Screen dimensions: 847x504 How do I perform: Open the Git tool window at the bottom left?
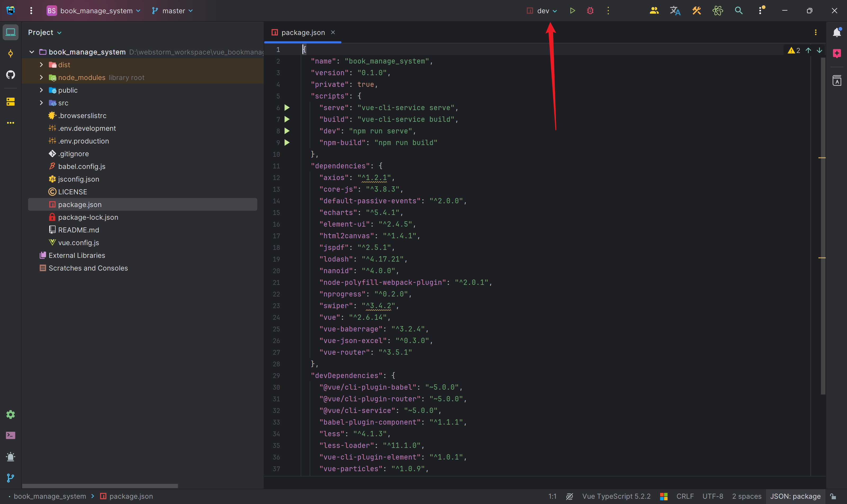(11, 478)
